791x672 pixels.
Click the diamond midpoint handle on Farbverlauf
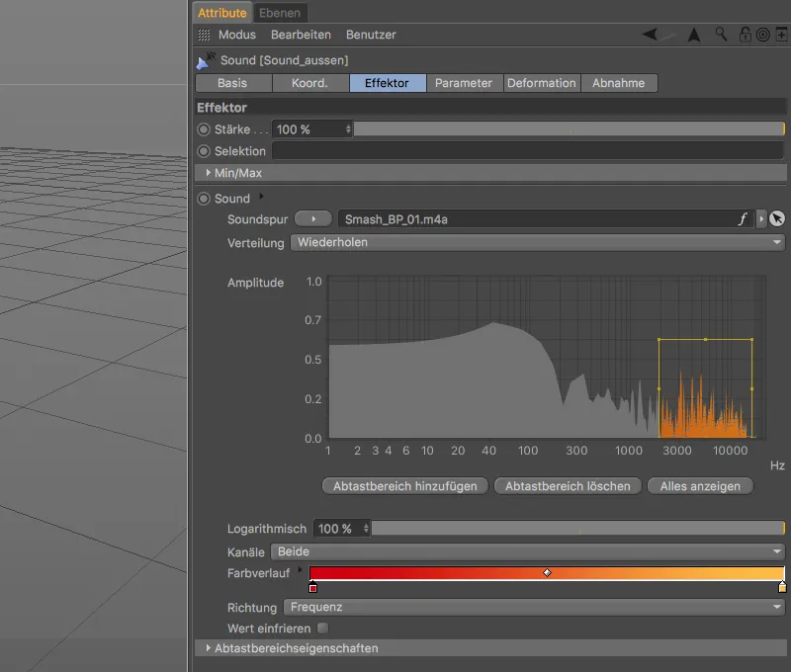point(548,573)
